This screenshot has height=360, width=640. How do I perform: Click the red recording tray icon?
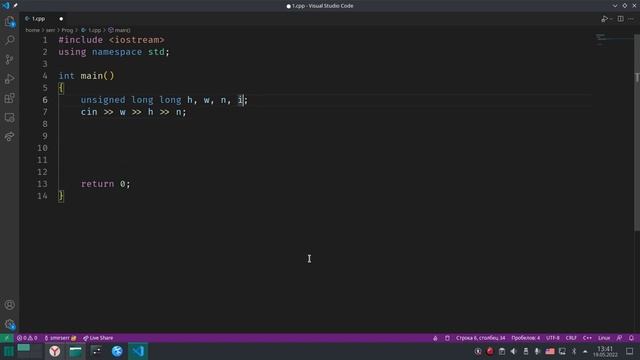point(490,351)
